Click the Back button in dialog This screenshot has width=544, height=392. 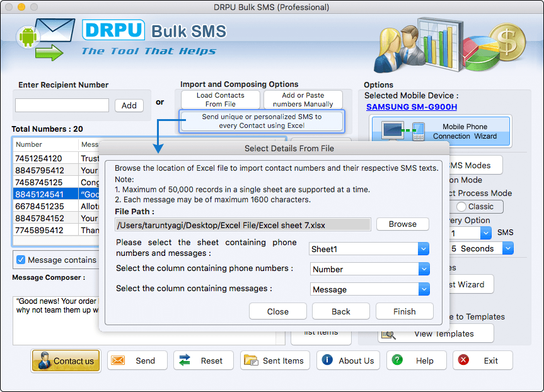[341, 311]
